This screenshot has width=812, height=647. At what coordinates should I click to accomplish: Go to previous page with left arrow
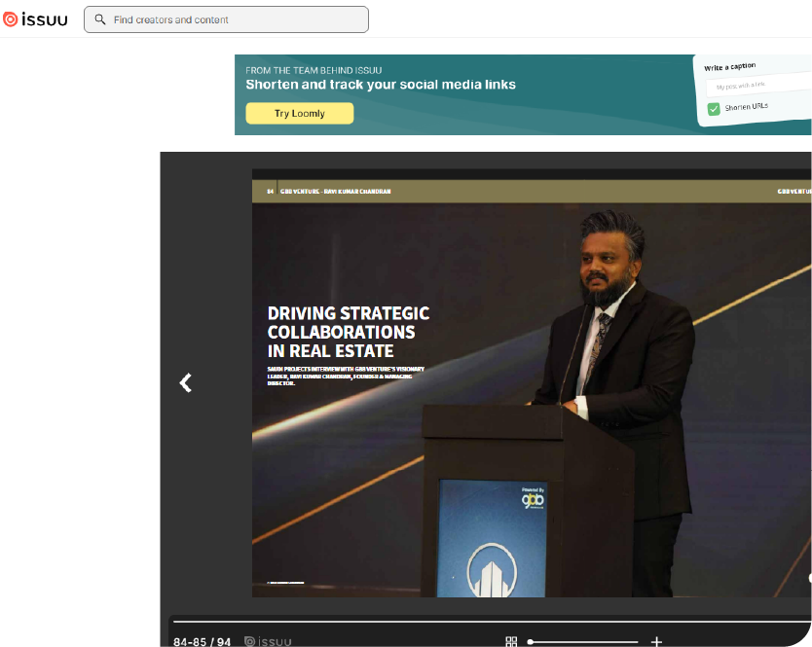pyautogui.click(x=186, y=383)
